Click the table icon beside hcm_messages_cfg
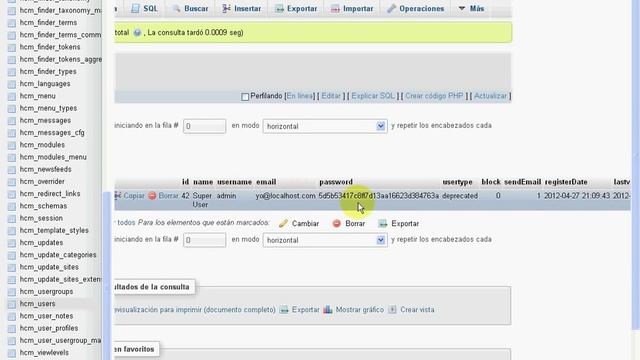This screenshot has width=640, height=360. point(12,133)
